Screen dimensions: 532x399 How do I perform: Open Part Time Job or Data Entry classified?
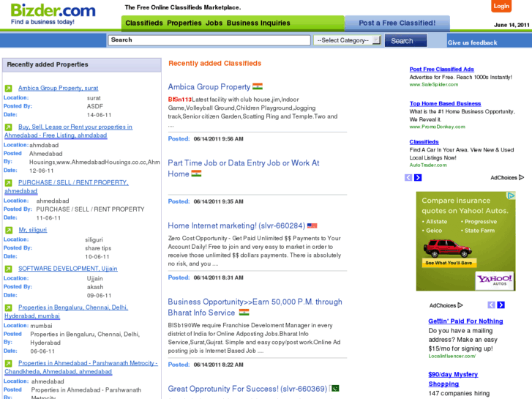click(244, 168)
